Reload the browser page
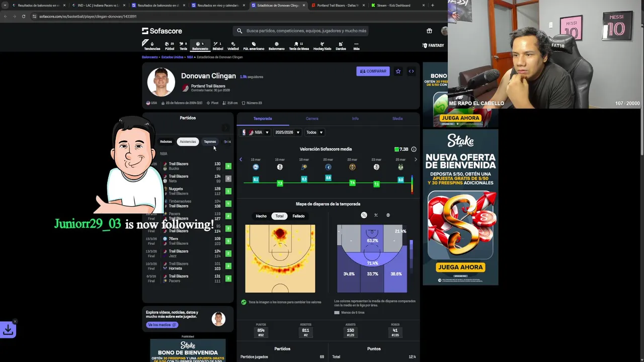Screen dimensions: 644x362 (x=24, y=16)
